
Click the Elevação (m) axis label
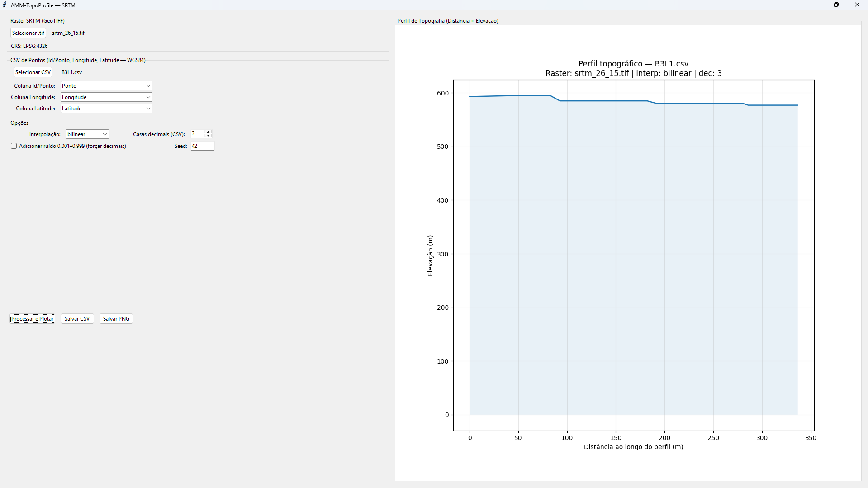pos(430,256)
